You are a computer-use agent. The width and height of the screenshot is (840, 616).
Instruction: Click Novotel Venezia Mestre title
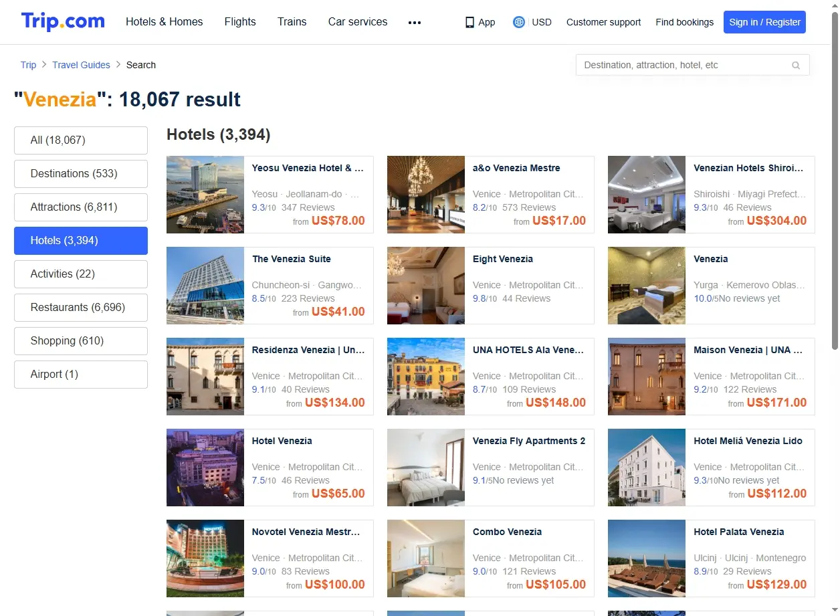(306, 532)
